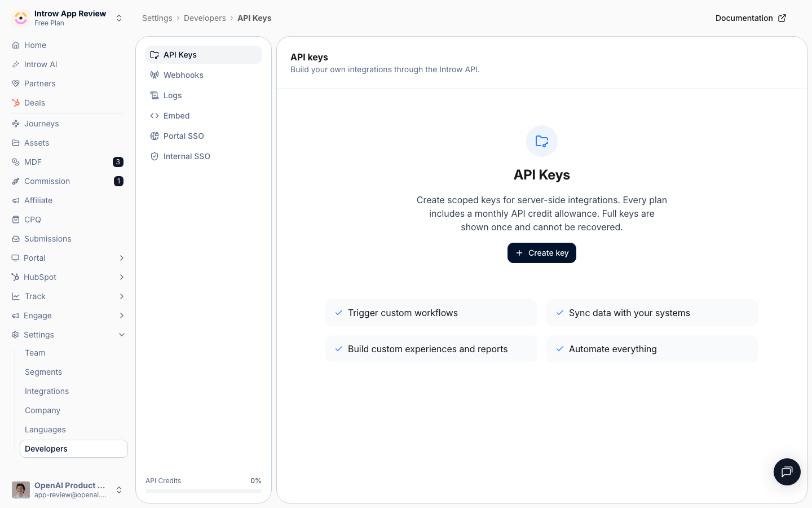Viewport: 812px width, 508px height.
Task: Select Developers in settings submenu
Action: point(74,449)
